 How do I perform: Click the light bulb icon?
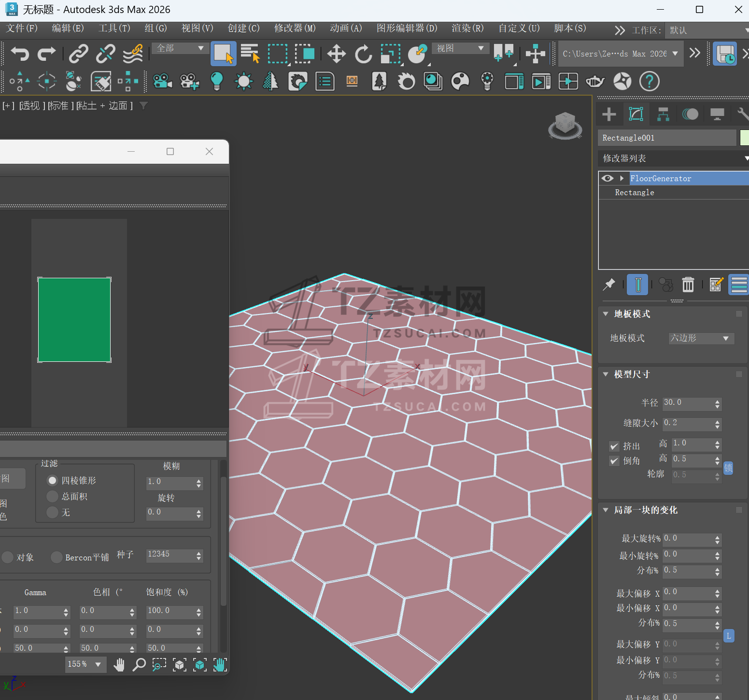(x=217, y=81)
